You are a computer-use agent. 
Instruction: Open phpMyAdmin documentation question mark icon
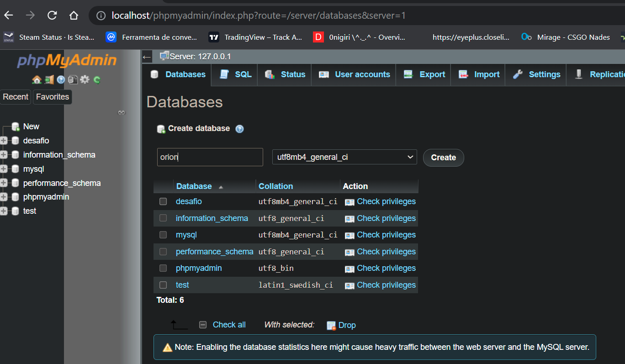(61, 79)
